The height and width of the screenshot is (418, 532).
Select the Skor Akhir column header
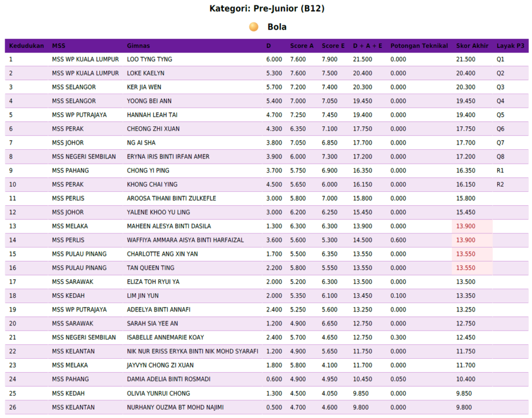point(472,46)
